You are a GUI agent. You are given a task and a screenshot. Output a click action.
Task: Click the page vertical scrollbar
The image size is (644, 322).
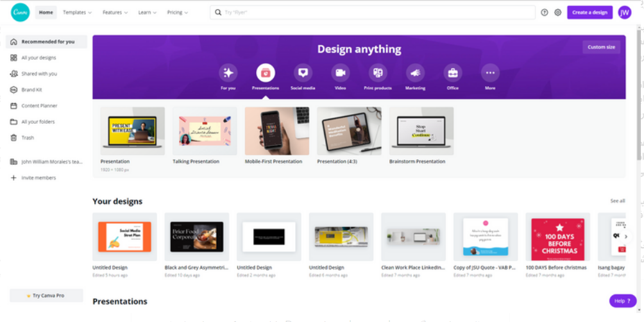pyautogui.click(x=640, y=94)
